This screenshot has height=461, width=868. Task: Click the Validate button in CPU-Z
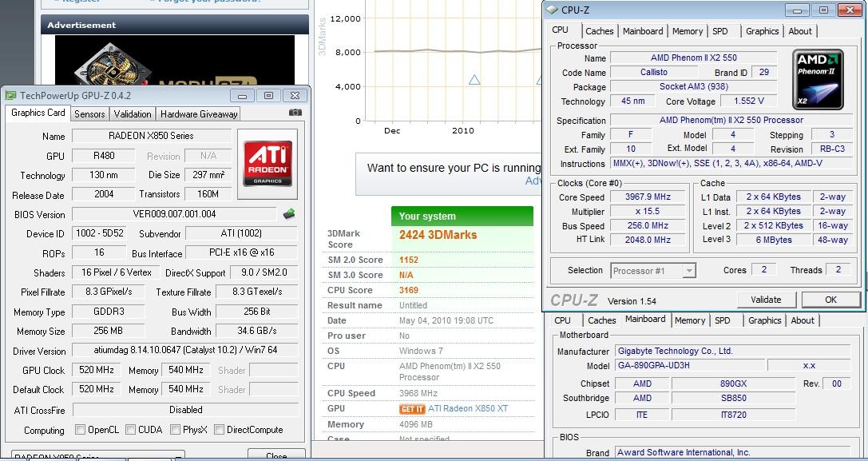point(766,300)
